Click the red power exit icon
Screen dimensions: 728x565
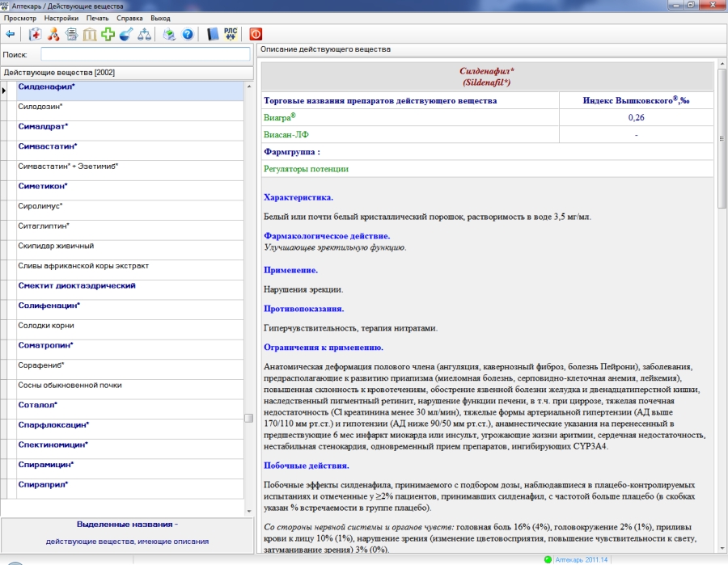[256, 34]
